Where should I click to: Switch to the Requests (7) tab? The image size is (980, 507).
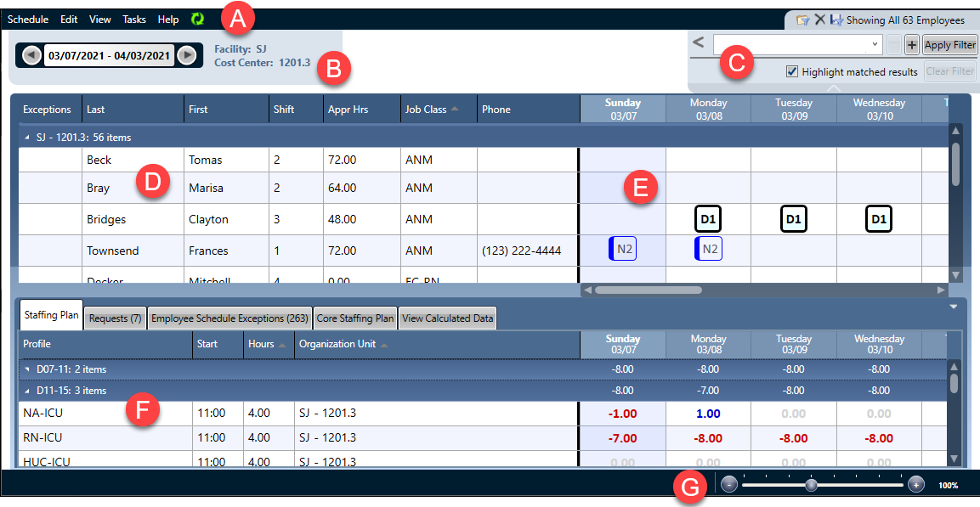(x=115, y=318)
